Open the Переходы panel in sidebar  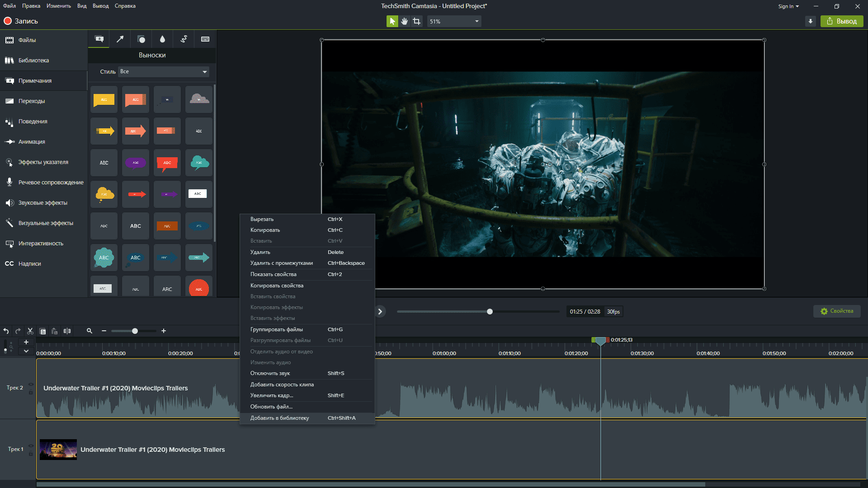(x=44, y=101)
